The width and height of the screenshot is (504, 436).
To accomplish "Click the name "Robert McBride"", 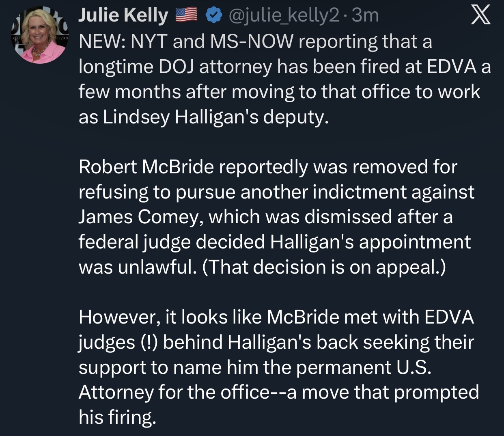I will click(x=146, y=167).
